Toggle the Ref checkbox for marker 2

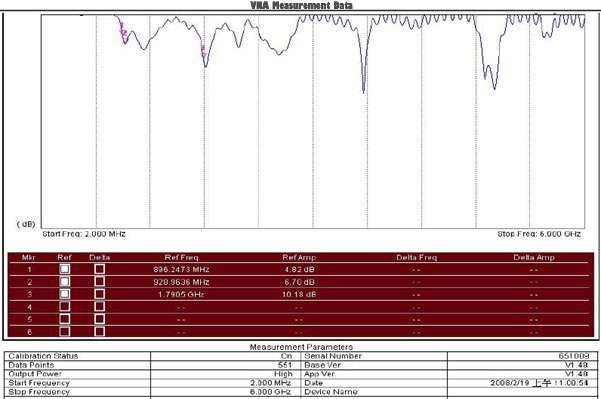point(64,282)
